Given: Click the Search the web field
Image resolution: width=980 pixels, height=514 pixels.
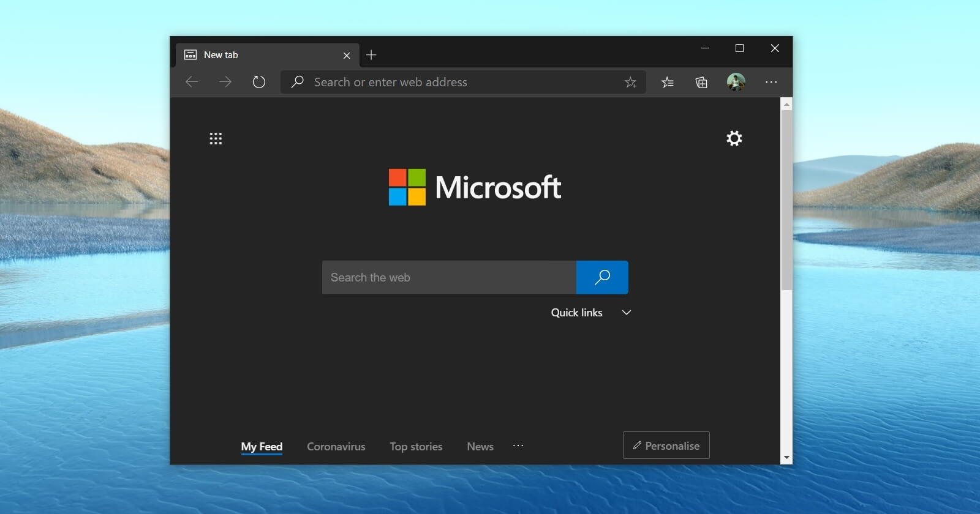Looking at the screenshot, I should (449, 277).
